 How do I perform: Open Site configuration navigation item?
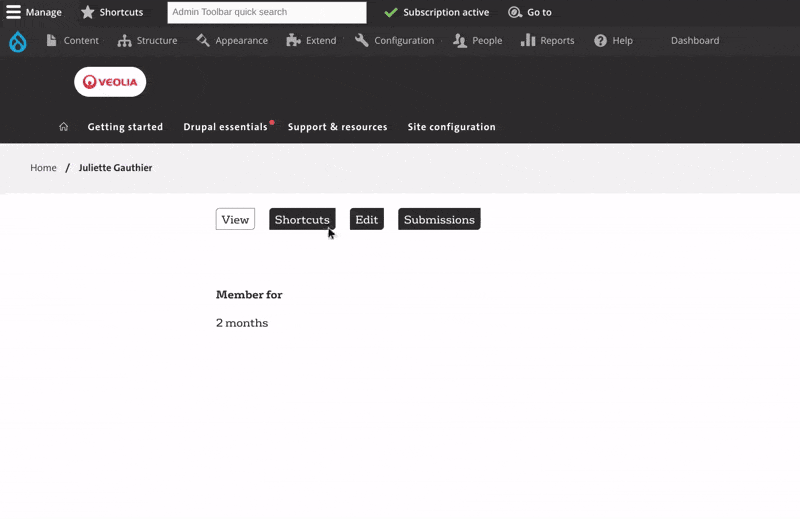452,127
